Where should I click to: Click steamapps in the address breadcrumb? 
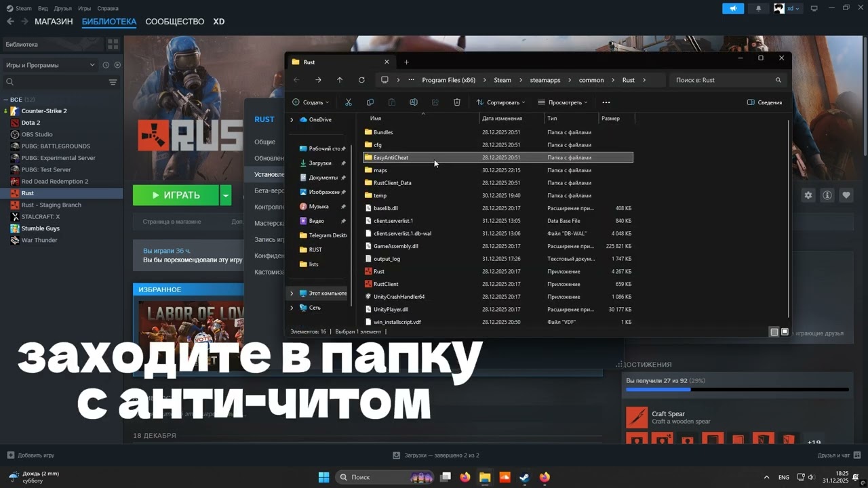pos(545,80)
